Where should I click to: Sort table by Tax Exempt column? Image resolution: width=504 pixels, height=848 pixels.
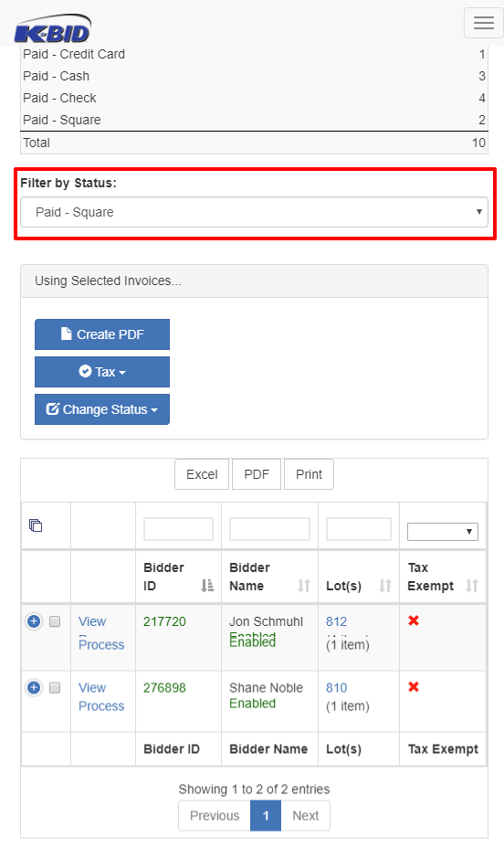click(x=443, y=577)
